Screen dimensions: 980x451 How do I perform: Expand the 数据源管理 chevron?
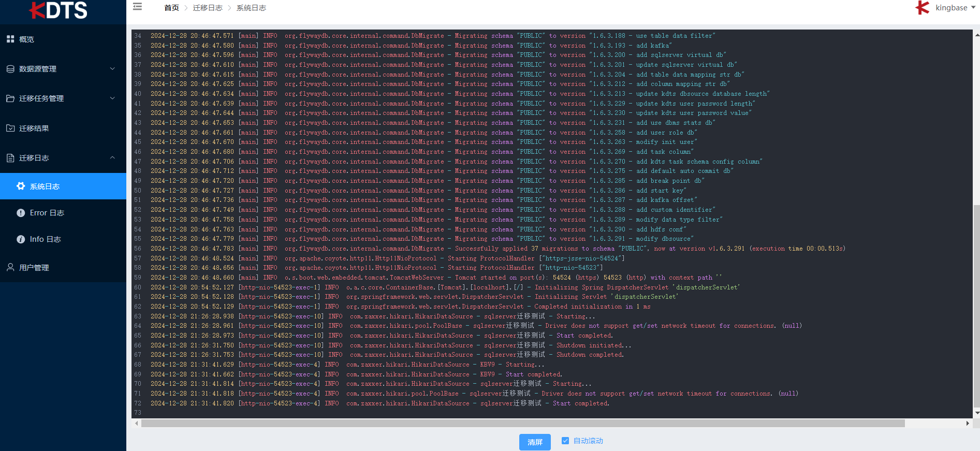tap(112, 69)
